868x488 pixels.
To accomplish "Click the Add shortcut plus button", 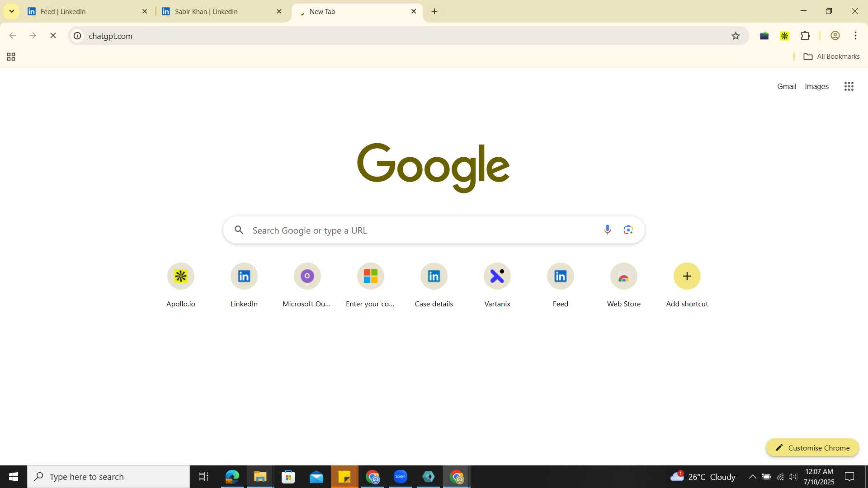I will 687,276.
